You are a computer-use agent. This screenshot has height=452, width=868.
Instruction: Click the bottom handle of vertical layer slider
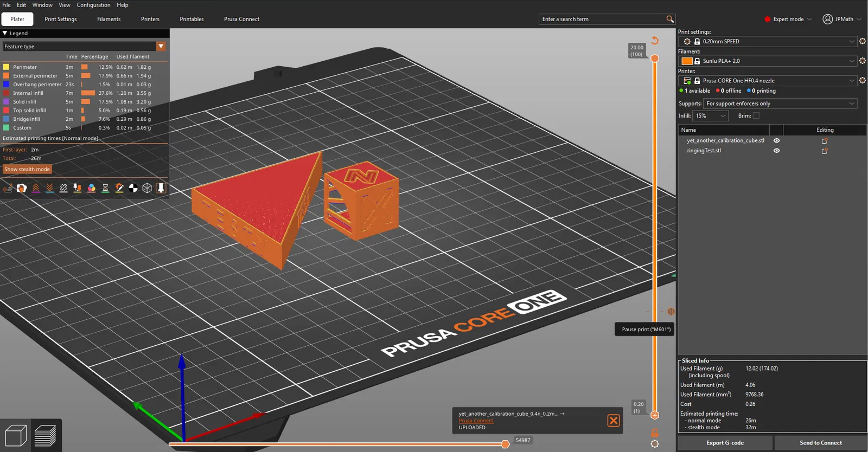655,415
